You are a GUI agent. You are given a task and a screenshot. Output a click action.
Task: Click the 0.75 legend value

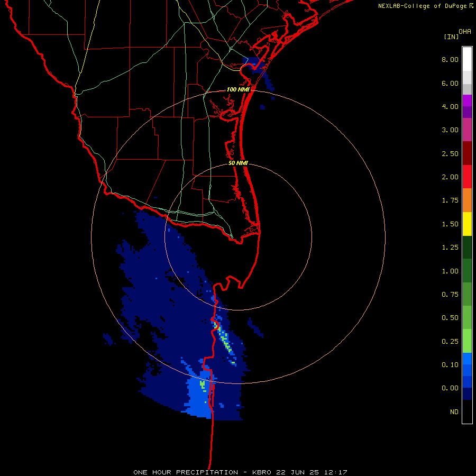pos(450,295)
